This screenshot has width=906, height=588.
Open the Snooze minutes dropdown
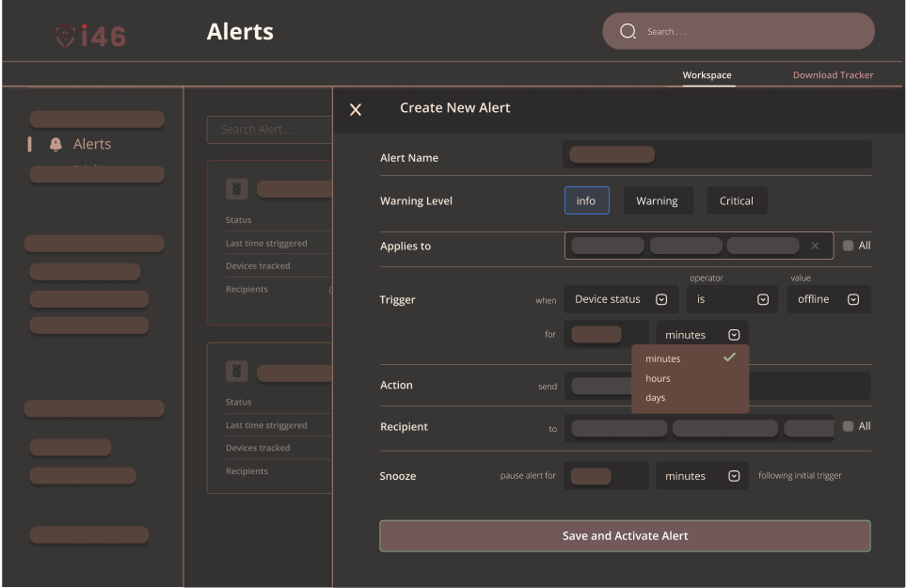tap(702, 476)
